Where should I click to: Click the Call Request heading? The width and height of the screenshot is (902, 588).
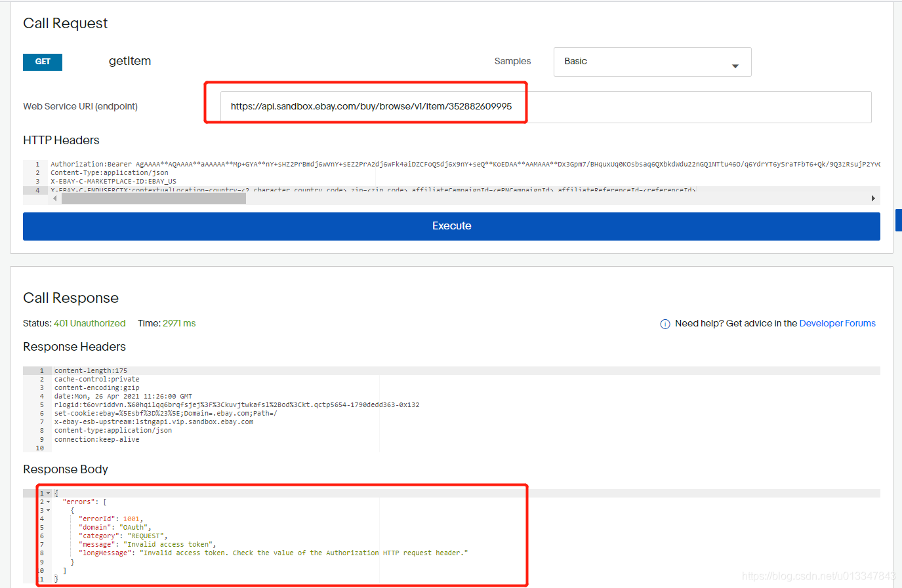tap(65, 24)
